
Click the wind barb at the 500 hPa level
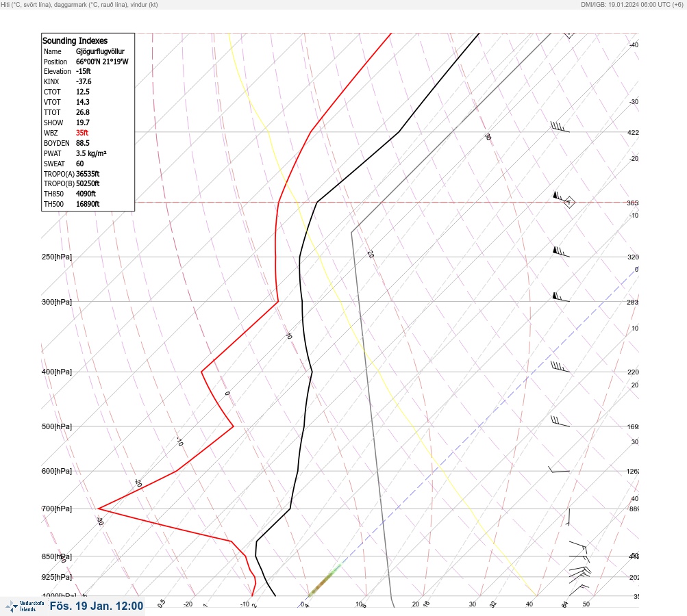pos(560,421)
